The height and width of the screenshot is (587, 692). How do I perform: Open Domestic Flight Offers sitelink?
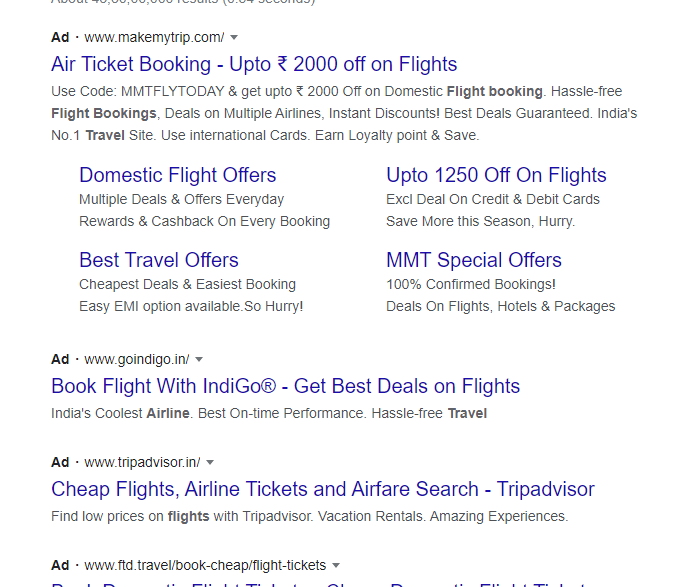point(177,175)
